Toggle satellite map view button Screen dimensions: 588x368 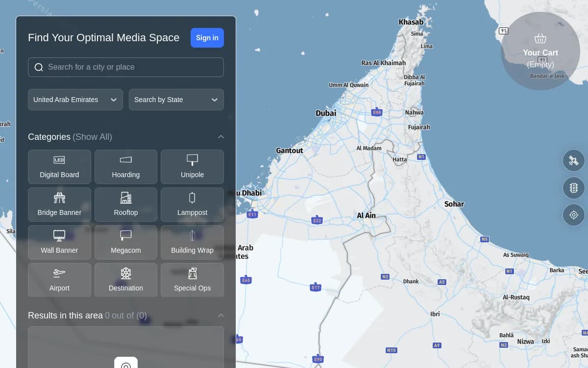point(574,160)
